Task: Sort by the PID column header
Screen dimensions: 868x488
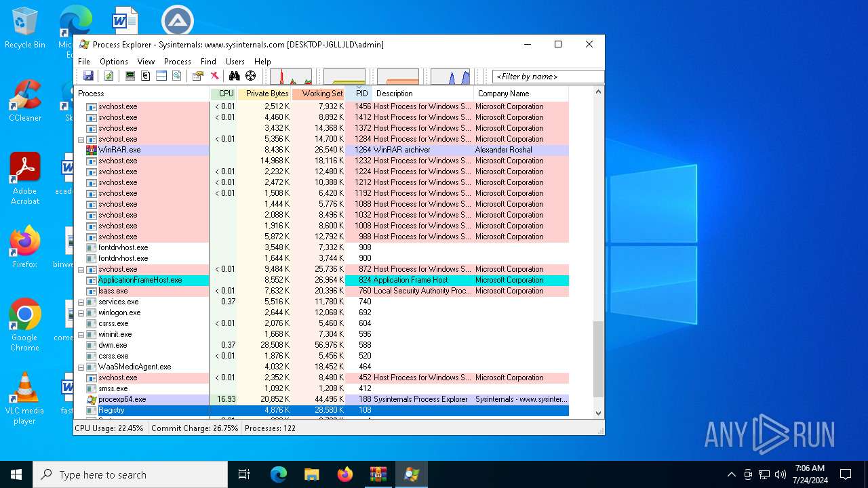Action: 359,94
